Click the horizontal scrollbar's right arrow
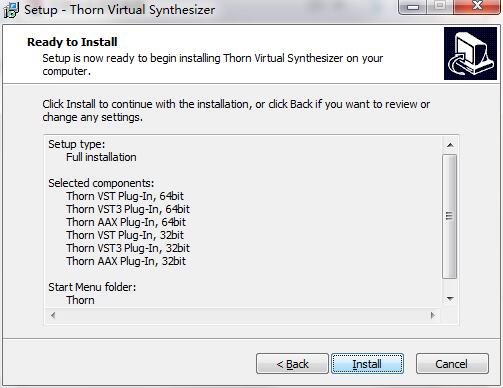This screenshot has width=503, height=388. pyautogui.click(x=433, y=315)
